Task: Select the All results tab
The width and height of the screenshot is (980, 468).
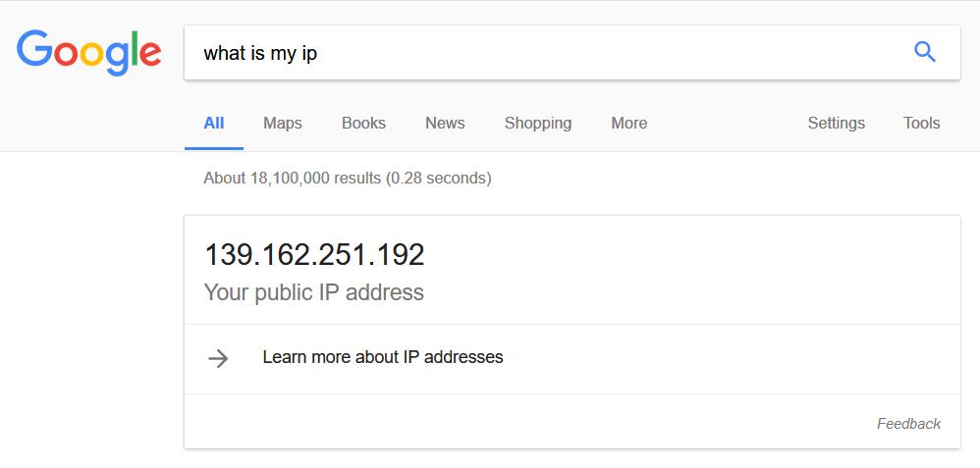Action: (x=214, y=123)
